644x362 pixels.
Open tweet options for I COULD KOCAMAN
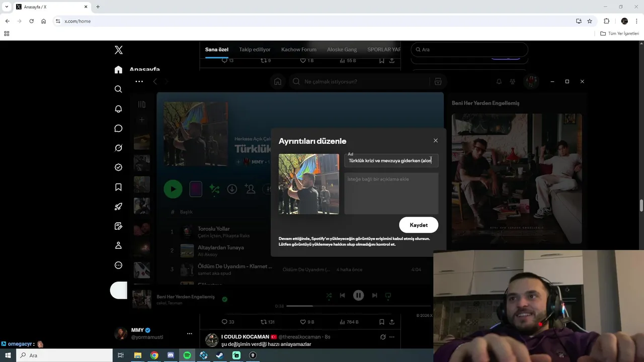coord(392,337)
